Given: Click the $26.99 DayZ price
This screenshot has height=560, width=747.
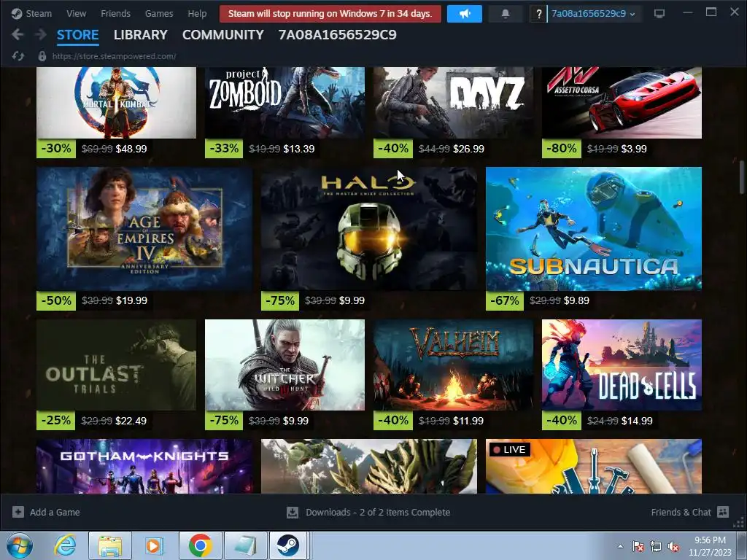Looking at the screenshot, I should point(468,149).
